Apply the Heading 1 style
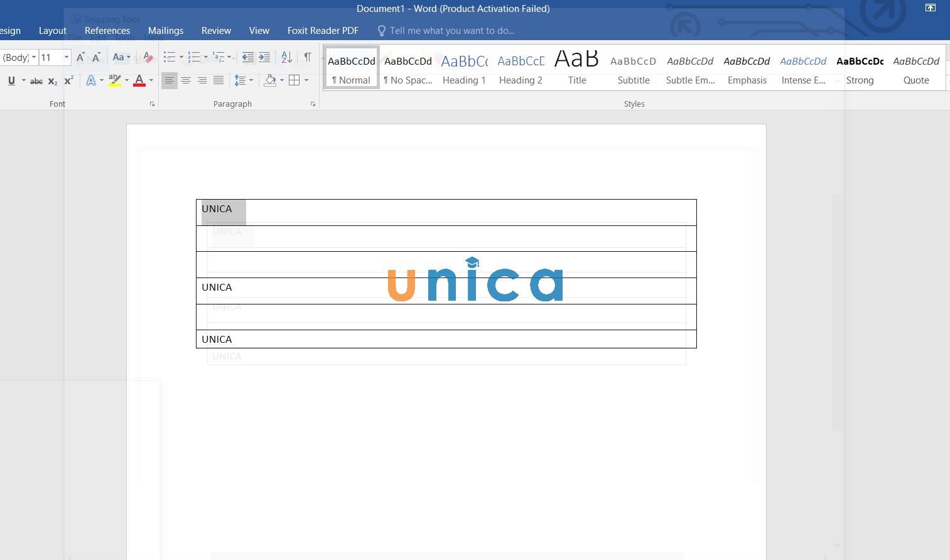This screenshot has height=560, width=950. tap(465, 68)
